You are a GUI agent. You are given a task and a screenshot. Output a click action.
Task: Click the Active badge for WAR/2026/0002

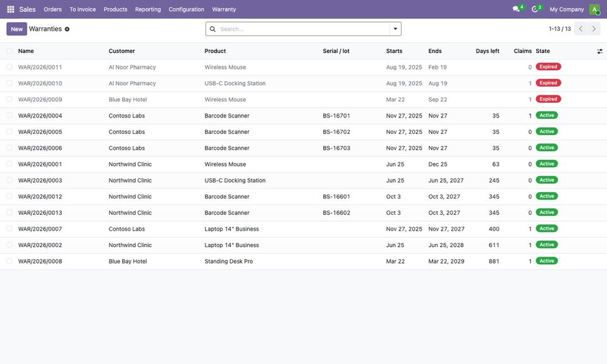pos(547,245)
